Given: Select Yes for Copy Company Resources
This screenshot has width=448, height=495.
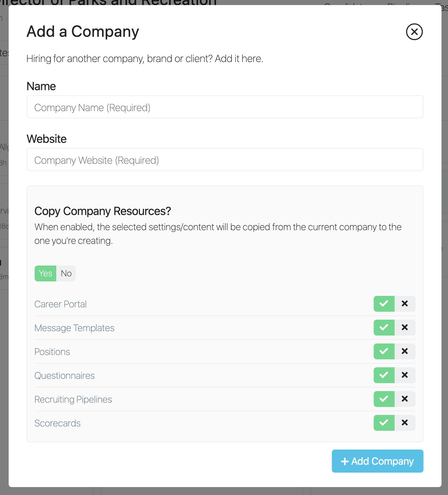Looking at the screenshot, I should [x=45, y=273].
